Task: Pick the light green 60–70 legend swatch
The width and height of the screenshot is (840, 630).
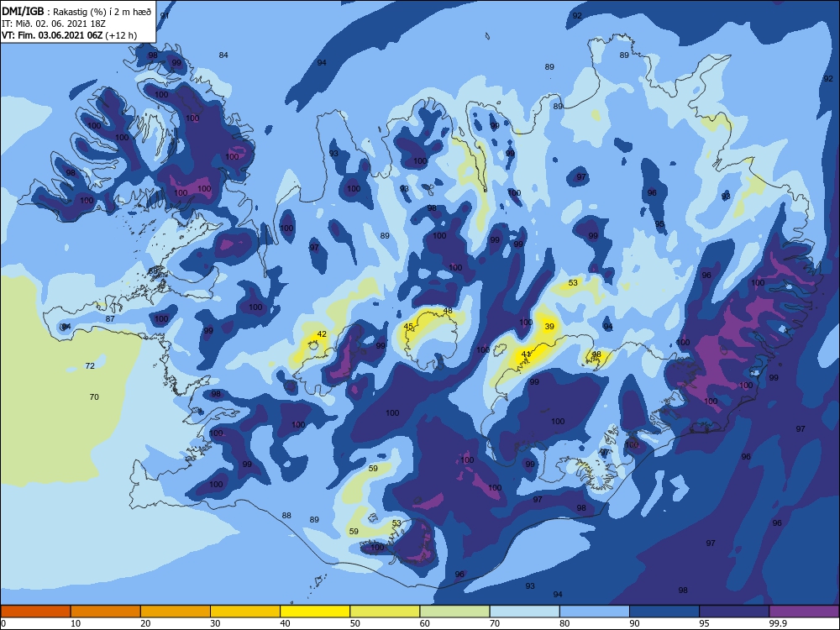Action: [x=454, y=612]
